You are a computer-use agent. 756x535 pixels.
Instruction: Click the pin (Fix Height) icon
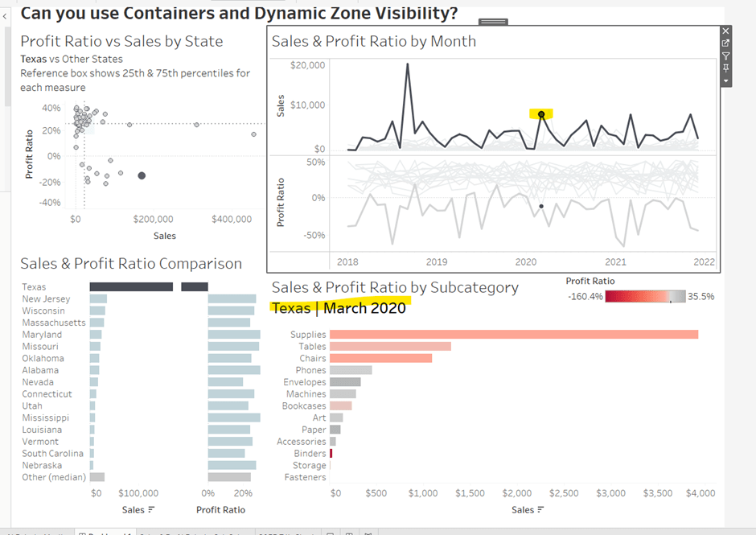(726, 69)
